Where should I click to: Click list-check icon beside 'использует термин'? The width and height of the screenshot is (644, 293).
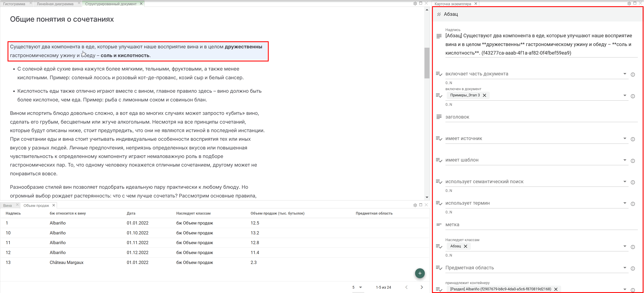(439, 203)
